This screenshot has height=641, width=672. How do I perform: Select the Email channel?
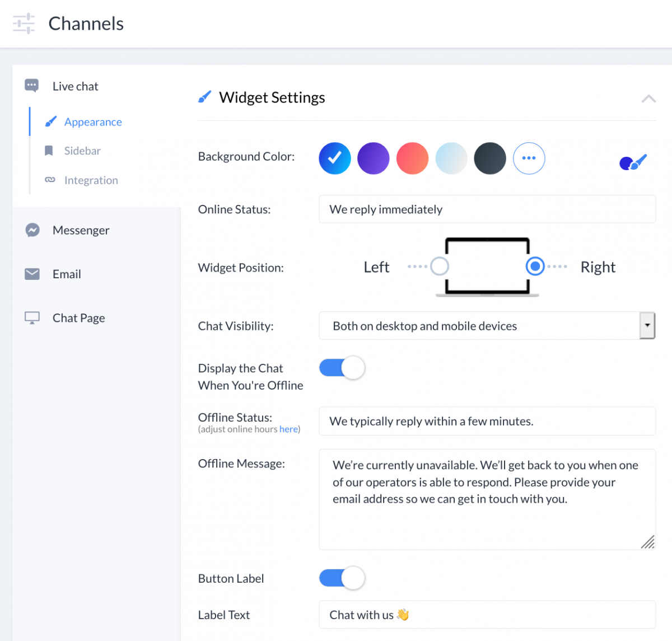point(67,274)
